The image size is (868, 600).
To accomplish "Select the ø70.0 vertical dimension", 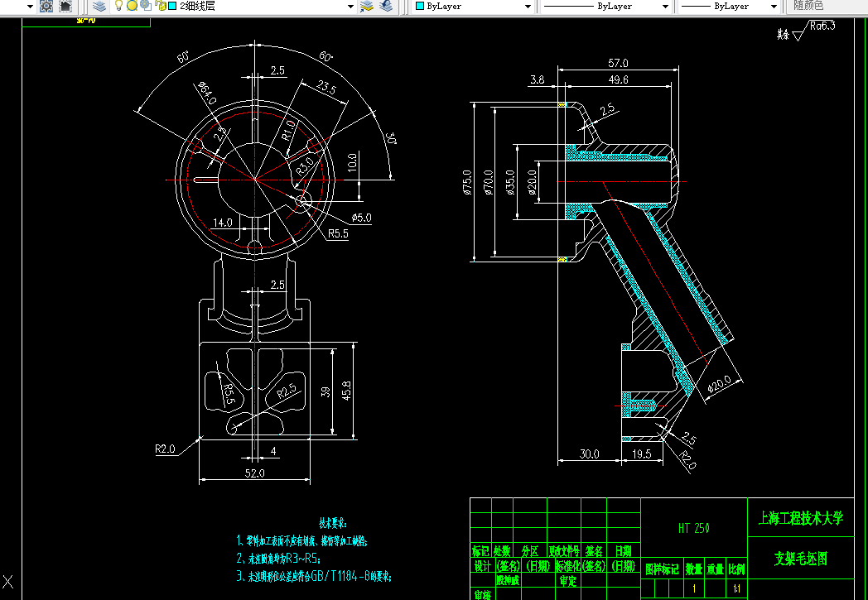I will [x=489, y=182].
